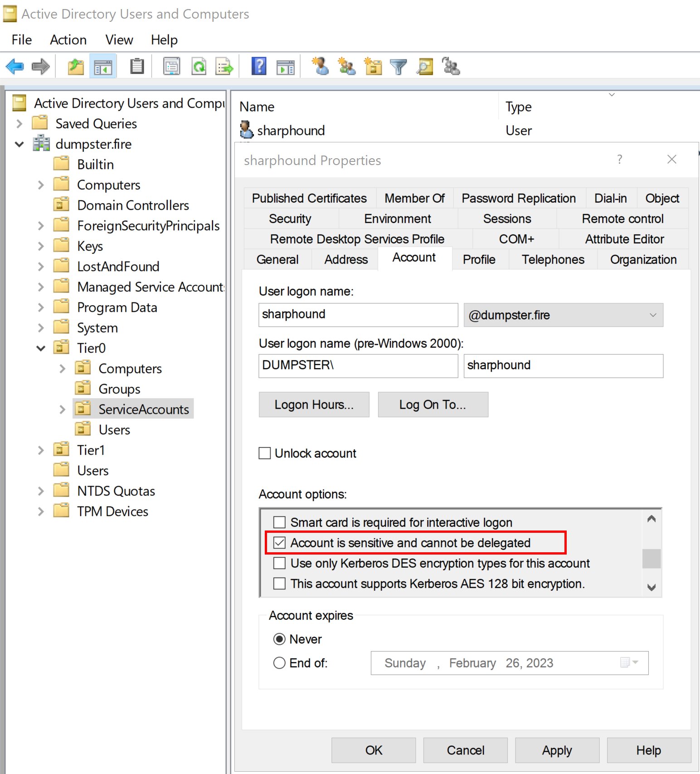700x774 pixels.
Task: Click the Refresh toolbar icon
Action: pyautogui.click(x=199, y=67)
